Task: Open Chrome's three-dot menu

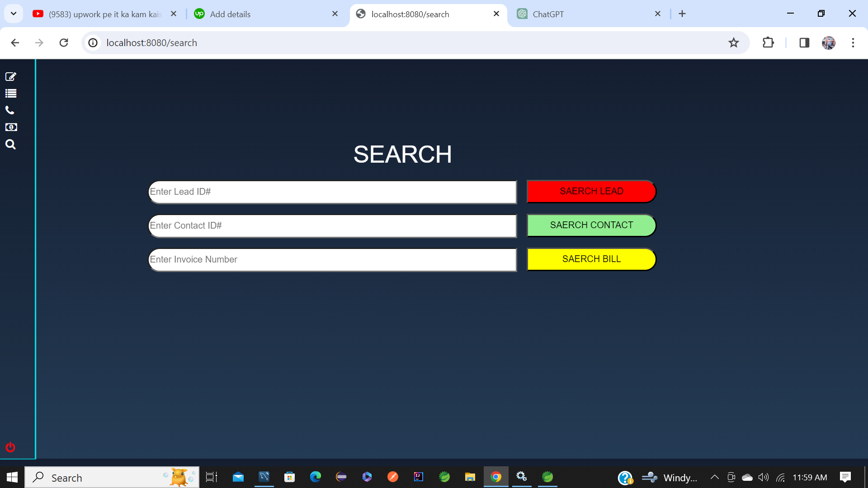Action: pyautogui.click(x=853, y=43)
